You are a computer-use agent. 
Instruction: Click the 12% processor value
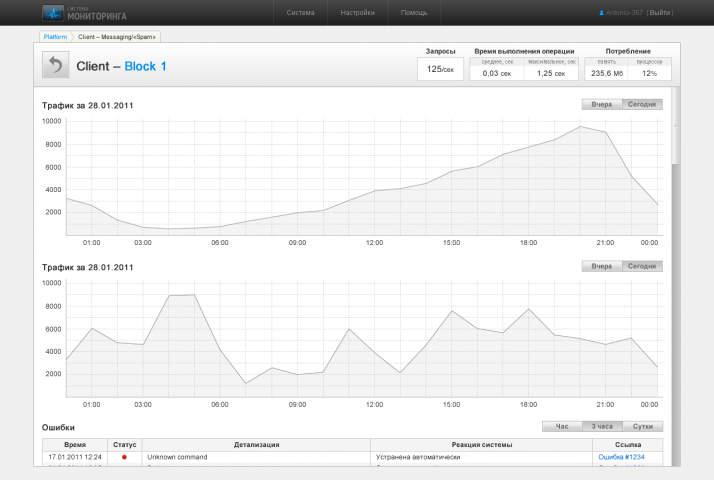coord(649,73)
